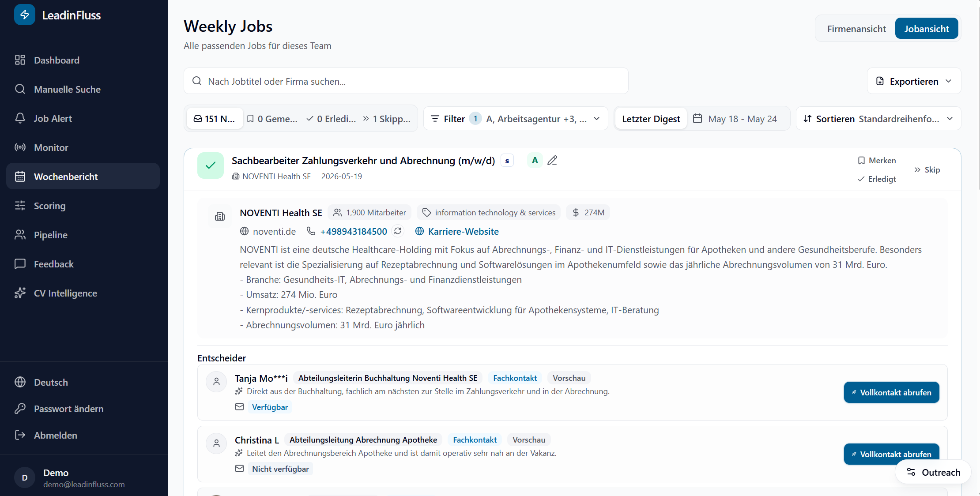The image size is (980, 496).
Task: Open the Scoring page
Action: pos(83,206)
